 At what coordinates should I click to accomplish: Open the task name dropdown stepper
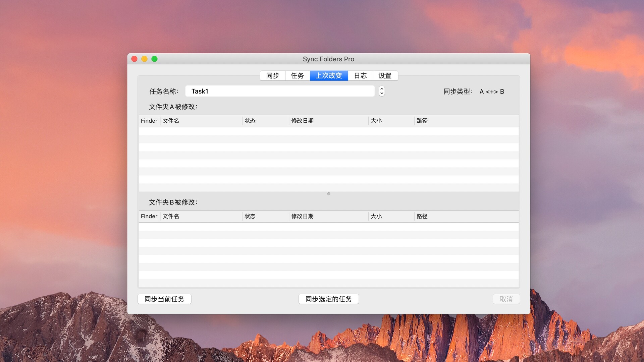coord(382,91)
